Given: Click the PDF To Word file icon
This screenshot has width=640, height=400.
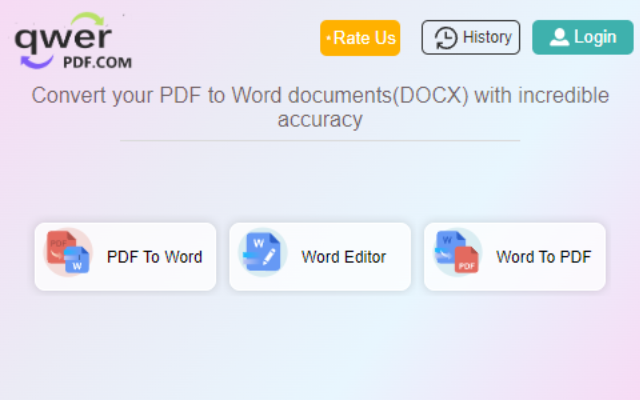Looking at the screenshot, I should pos(68,252).
